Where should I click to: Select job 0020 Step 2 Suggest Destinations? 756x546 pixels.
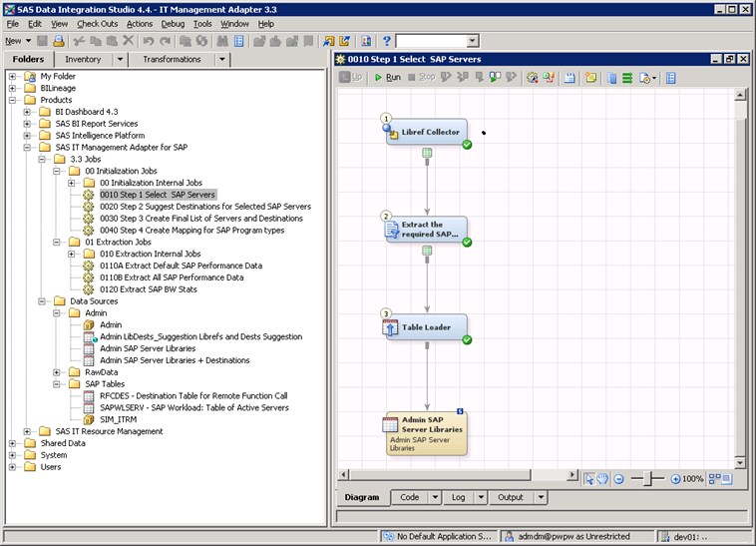click(x=205, y=207)
